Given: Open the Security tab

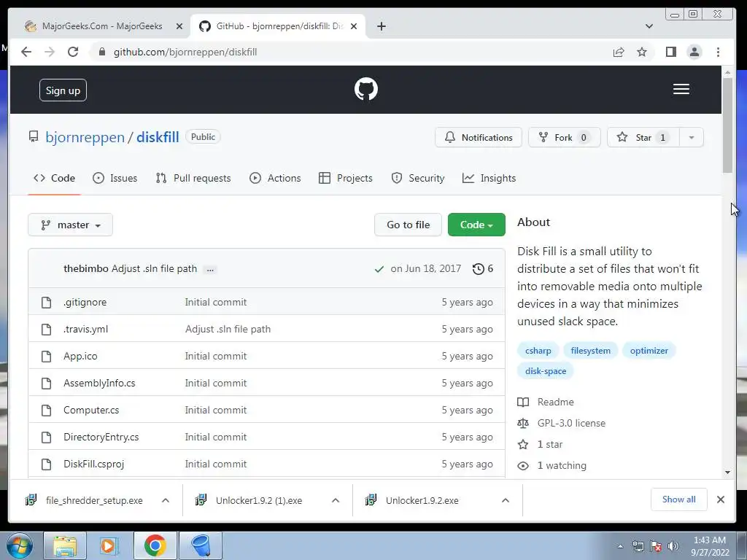Looking at the screenshot, I should (417, 178).
